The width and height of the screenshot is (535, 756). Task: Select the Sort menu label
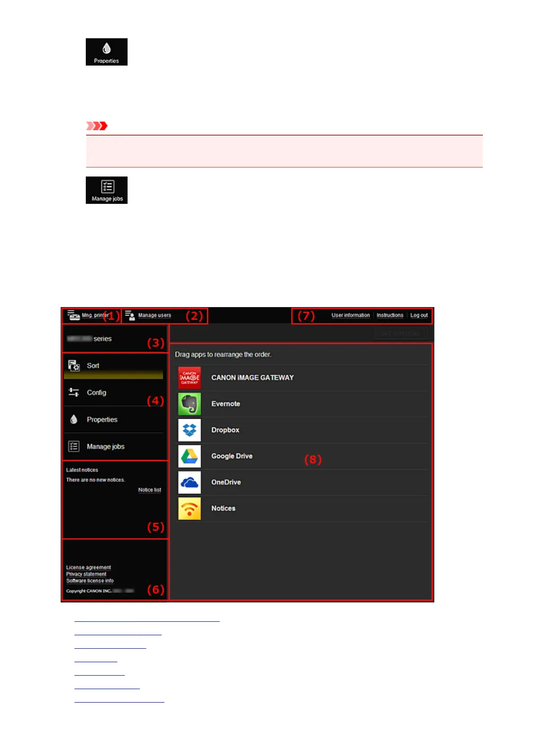[x=93, y=365]
